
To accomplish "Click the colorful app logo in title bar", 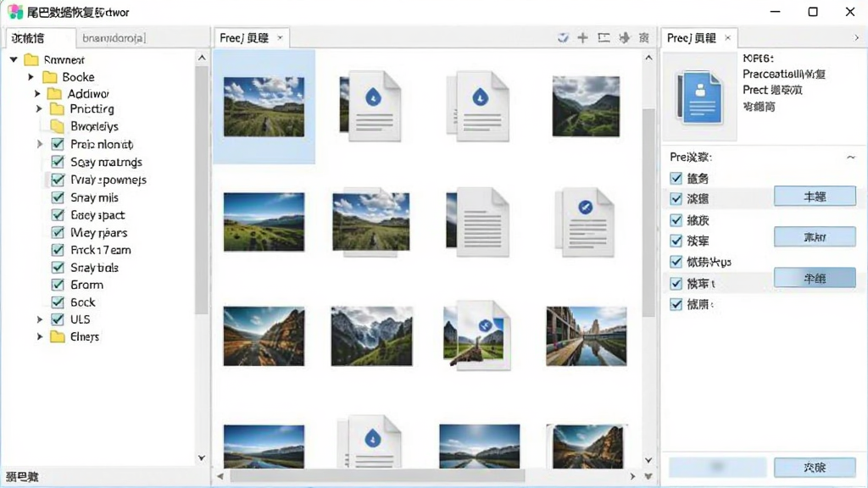I will 15,12.
